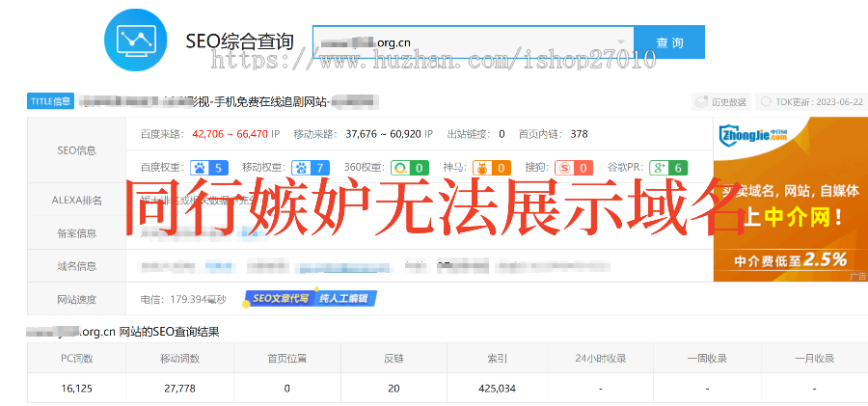Click 首页位置 value 0
This screenshot has height=406, width=868.
tap(286, 389)
